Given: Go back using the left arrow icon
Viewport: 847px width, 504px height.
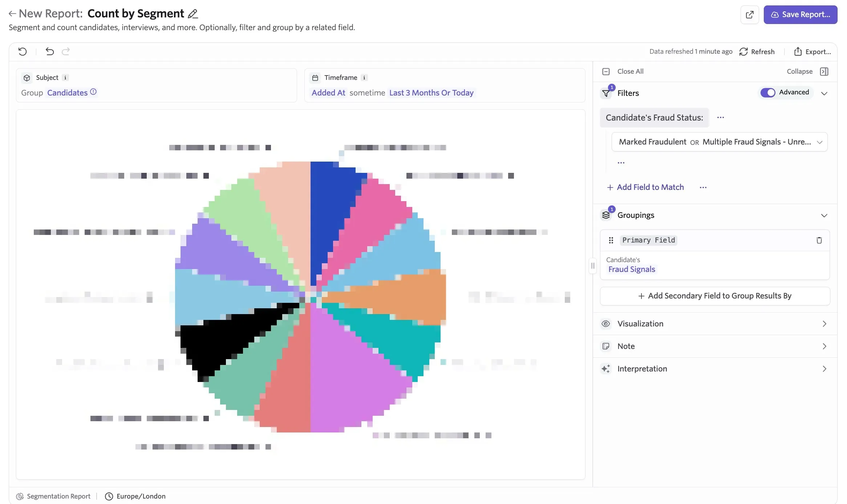Looking at the screenshot, I should [12, 14].
